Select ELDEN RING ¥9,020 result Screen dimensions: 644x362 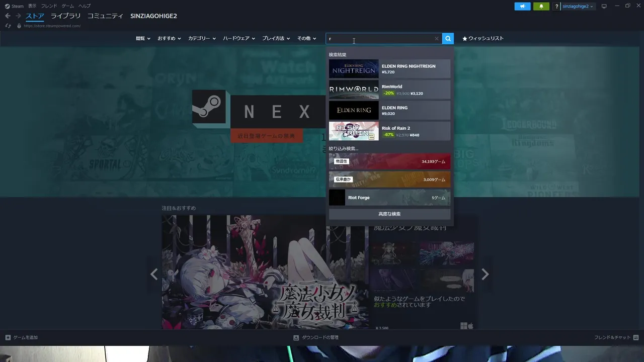(389, 111)
